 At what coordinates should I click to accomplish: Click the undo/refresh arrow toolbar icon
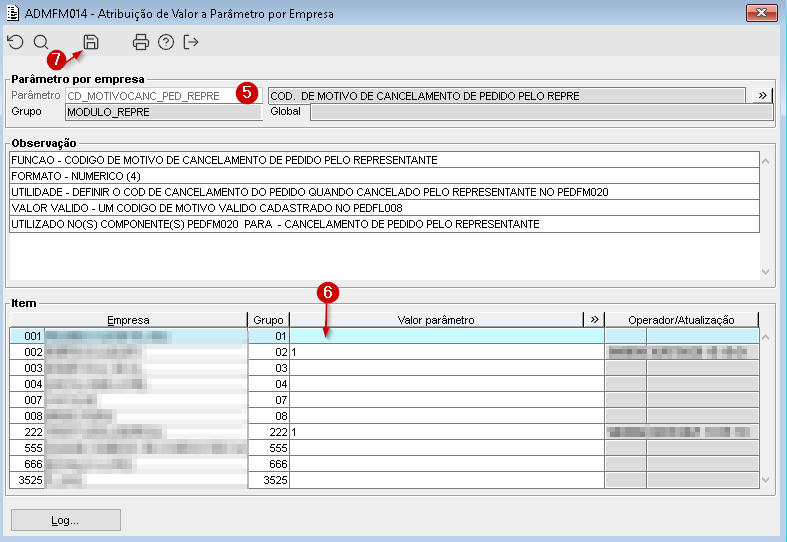[x=16, y=42]
